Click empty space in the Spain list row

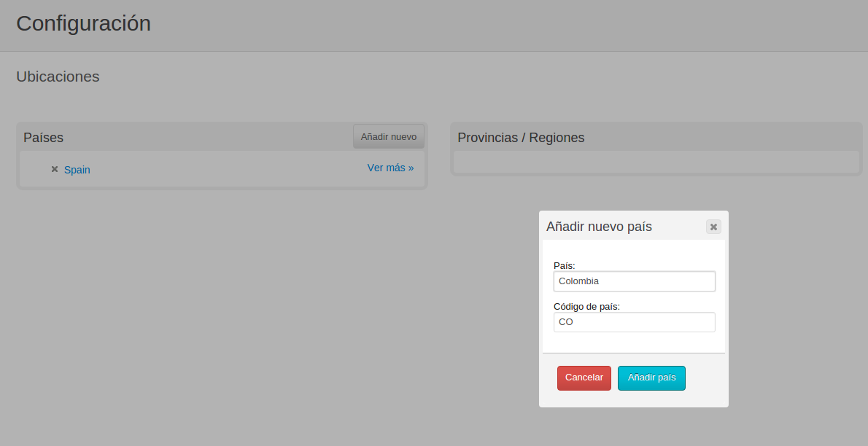(x=227, y=169)
